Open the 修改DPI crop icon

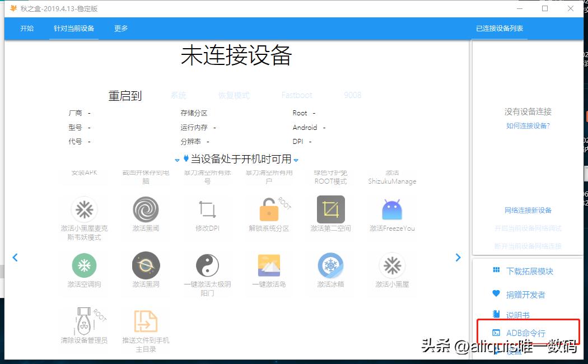(x=207, y=209)
